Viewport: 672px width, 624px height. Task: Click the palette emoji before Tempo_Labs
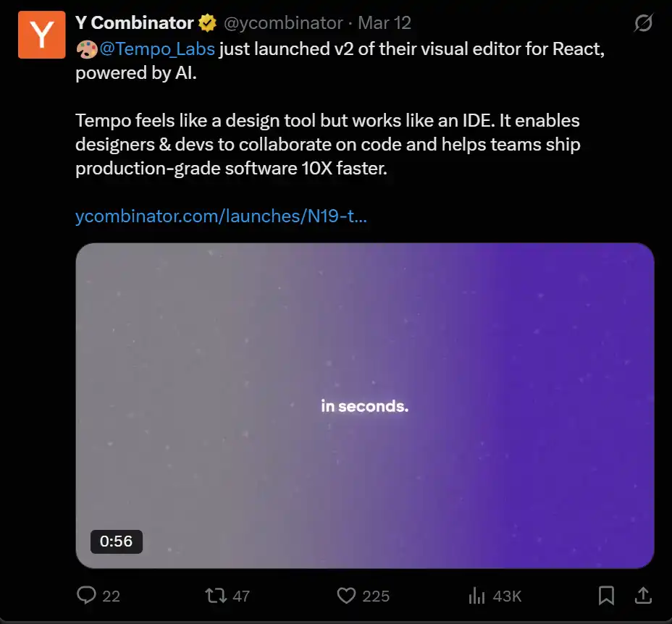(x=87, y=50)
